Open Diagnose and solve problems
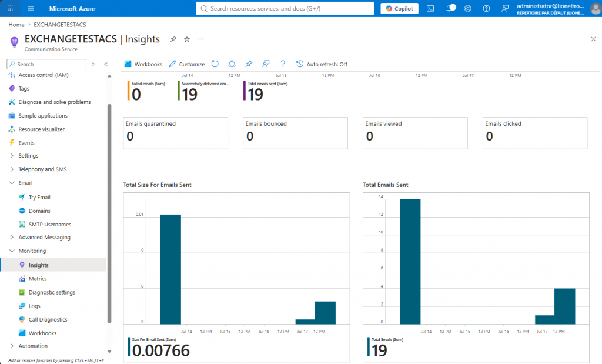The height and width of the screenshot is (364, 602). click(x=55, y=102)
